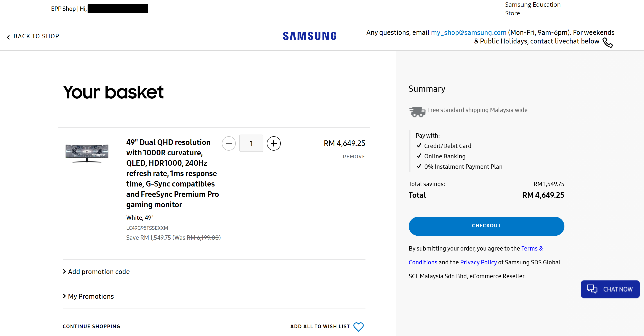The height and width of the screenshot is (336, 644).
Task: Click the phone icon near livechat text
Action: [607, 42]
